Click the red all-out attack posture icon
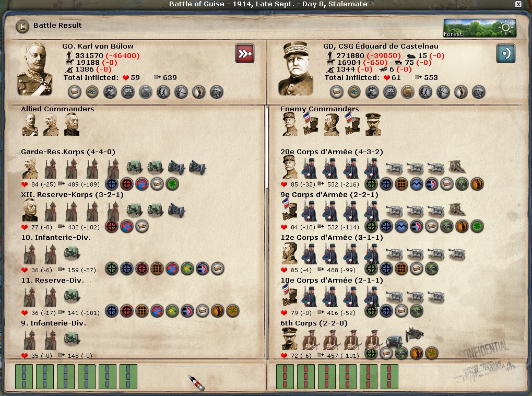Viewport: 532px width, 396px height. [x=245, y=53]
